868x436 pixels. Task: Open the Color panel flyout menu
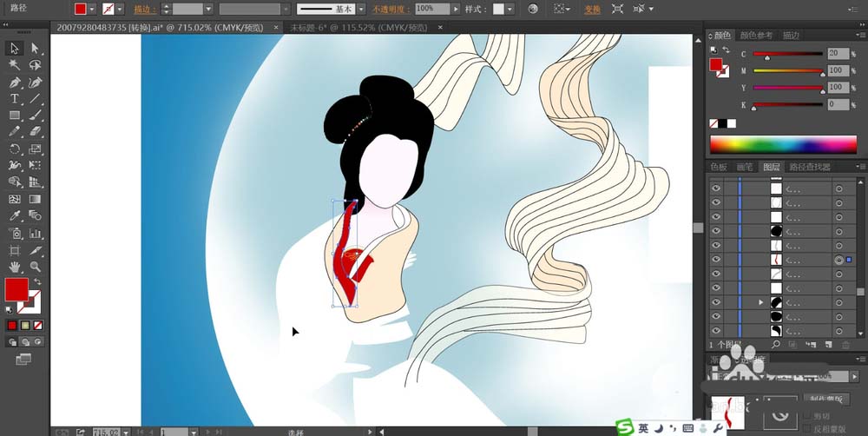(860, 36)
